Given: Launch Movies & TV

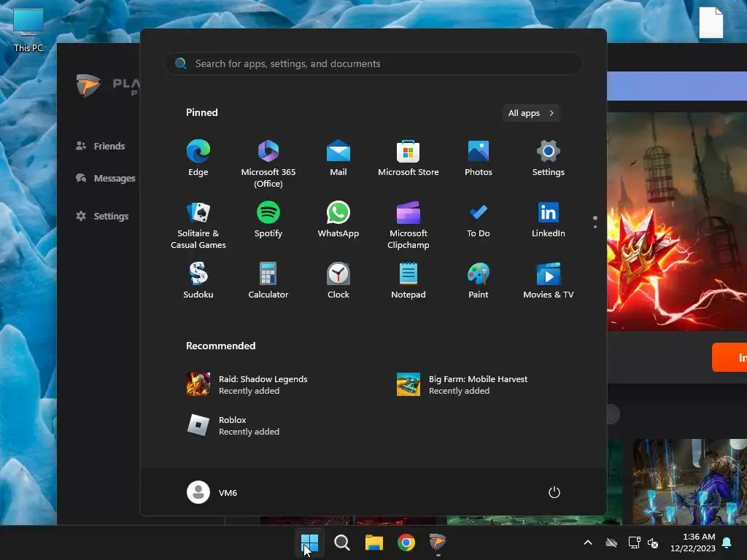Looking at the screenshot, I should click(x=549, y=281).
